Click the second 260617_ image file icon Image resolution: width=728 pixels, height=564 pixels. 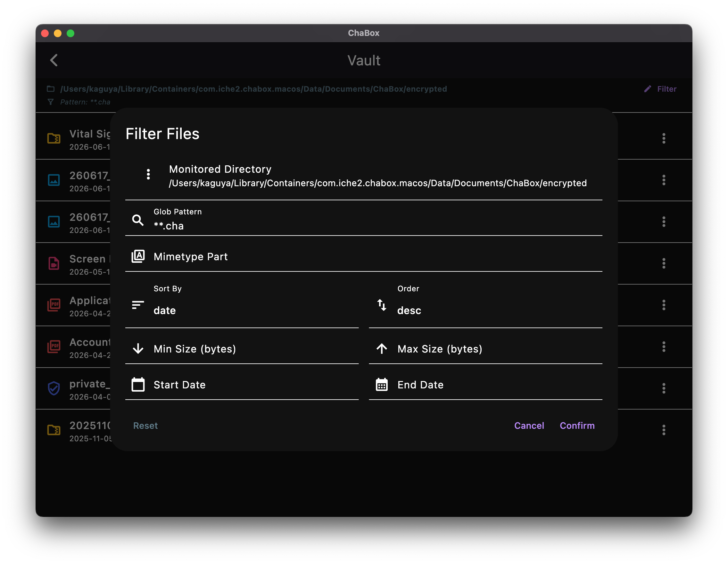[54, 222]
